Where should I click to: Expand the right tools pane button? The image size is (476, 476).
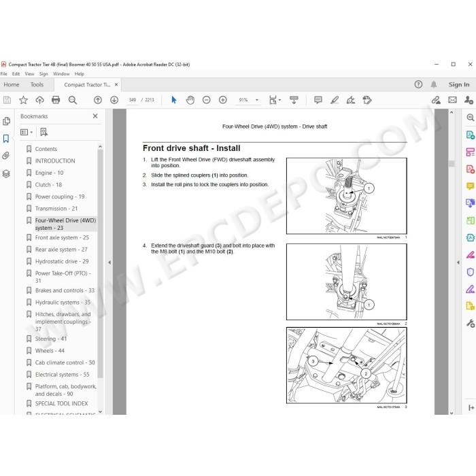pyautogui.click(x=471, y=407)
